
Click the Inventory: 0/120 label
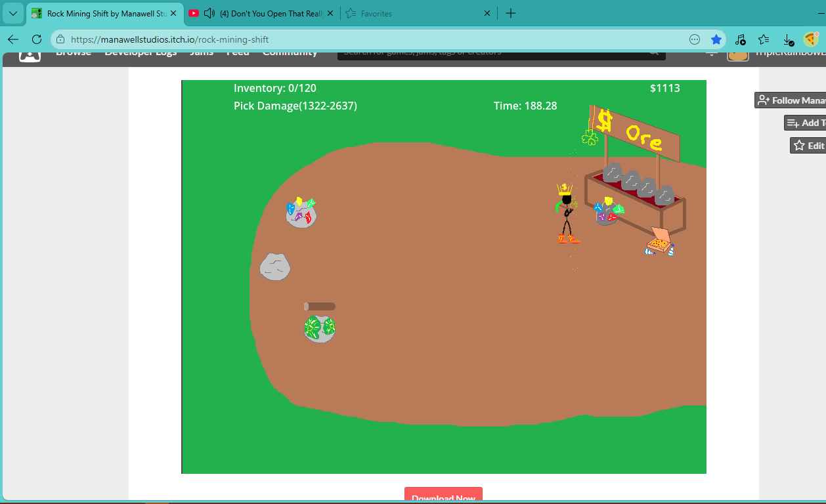(x=275, y=88)
